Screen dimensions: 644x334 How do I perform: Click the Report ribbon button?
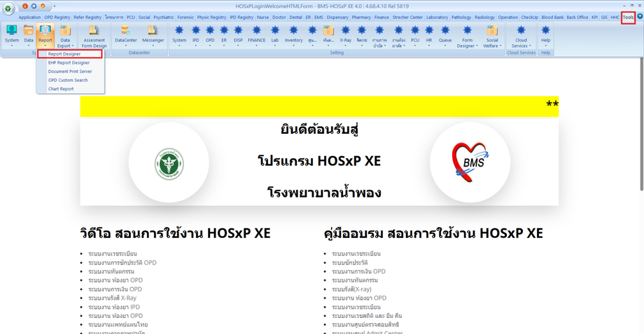[x=45, y=35]
